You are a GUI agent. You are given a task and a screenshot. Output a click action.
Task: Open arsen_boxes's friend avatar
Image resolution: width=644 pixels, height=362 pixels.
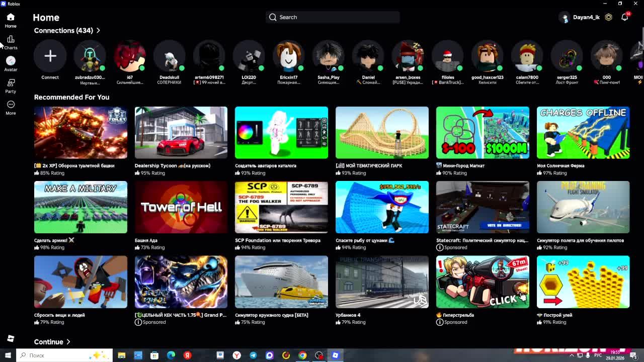point(408,56)
